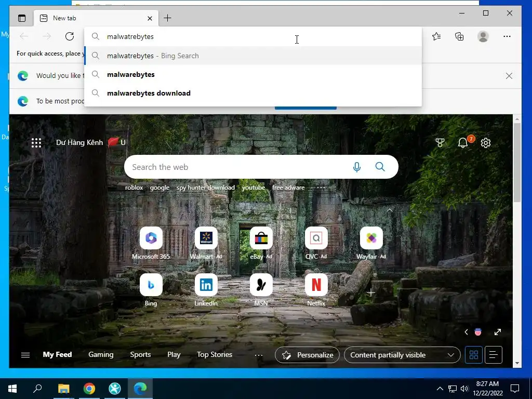Viewport: 532px width, 399px height.
Task: Launch Google Chrome from taskbar
Action: tap(89, 389)
